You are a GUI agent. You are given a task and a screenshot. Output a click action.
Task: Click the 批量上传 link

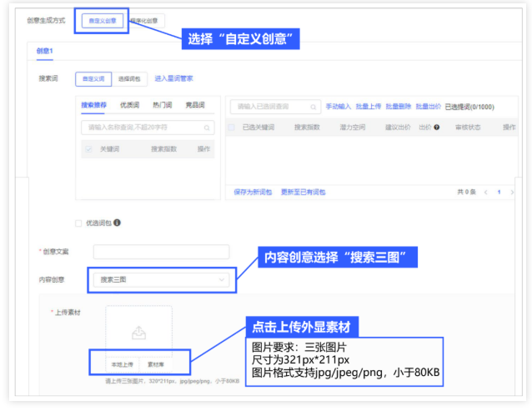(368, 107)
